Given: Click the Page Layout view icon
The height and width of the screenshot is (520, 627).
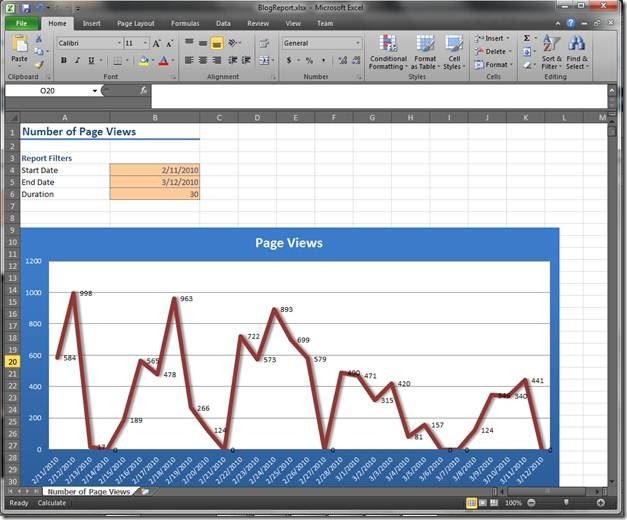Looking at the screenshot, I should [483, 503].
